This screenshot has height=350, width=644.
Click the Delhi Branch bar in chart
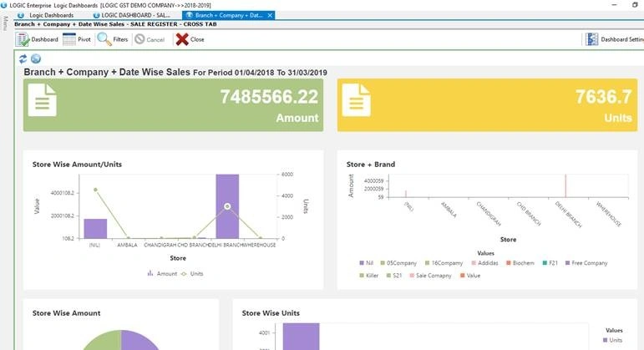click(227, 205)
